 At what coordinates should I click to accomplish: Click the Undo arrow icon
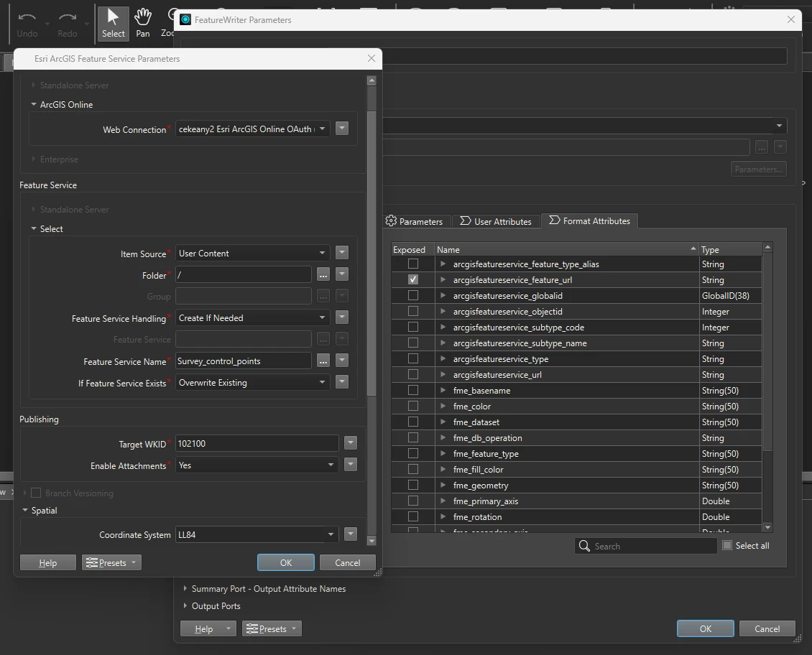point(27,17)
